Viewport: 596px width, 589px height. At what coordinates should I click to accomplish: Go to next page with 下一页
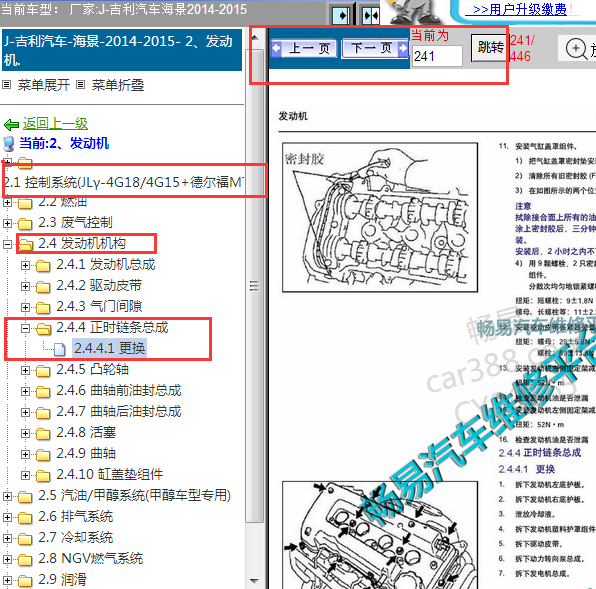(x=375, y=49)
